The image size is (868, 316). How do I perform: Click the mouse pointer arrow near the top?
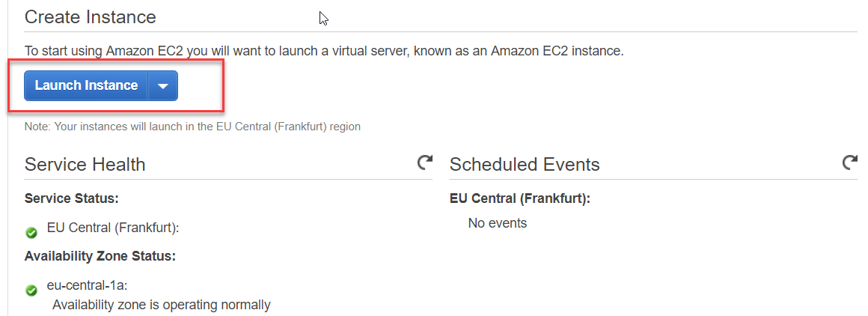pyautogui.click(x=323, y=19)
